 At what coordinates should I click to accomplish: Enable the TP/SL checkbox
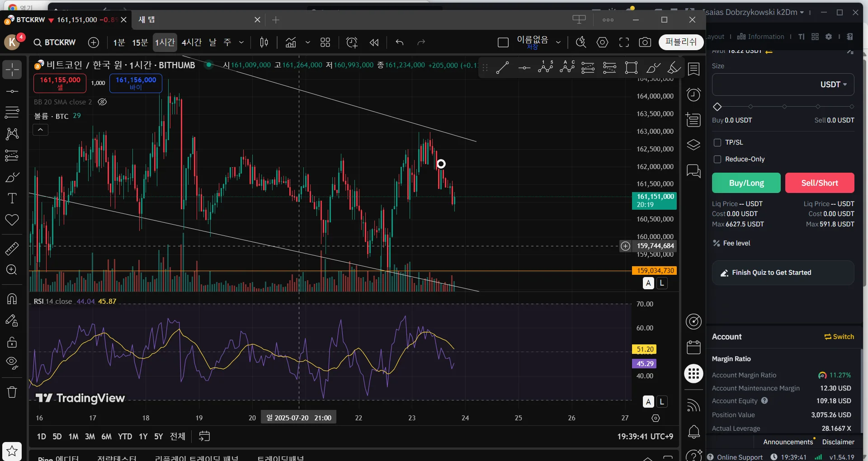[717, 142]
